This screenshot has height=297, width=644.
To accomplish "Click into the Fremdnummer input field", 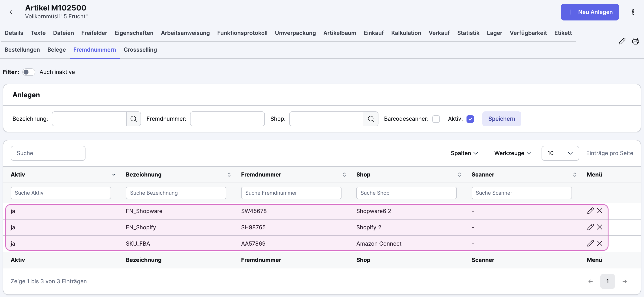I will [227, 119].
